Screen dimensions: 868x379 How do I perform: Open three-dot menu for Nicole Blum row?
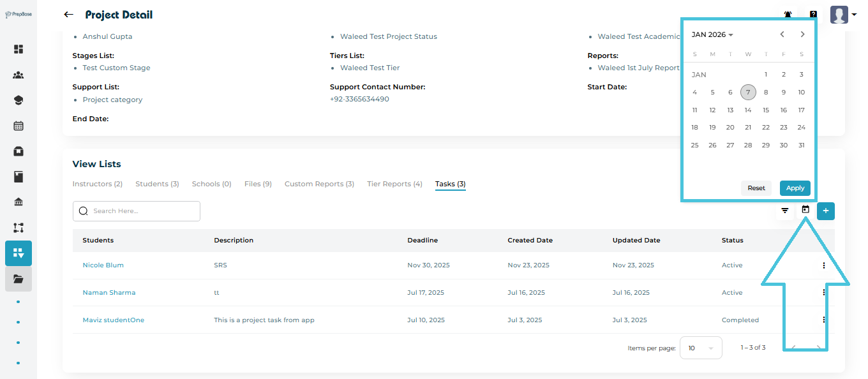pos(824,265)
